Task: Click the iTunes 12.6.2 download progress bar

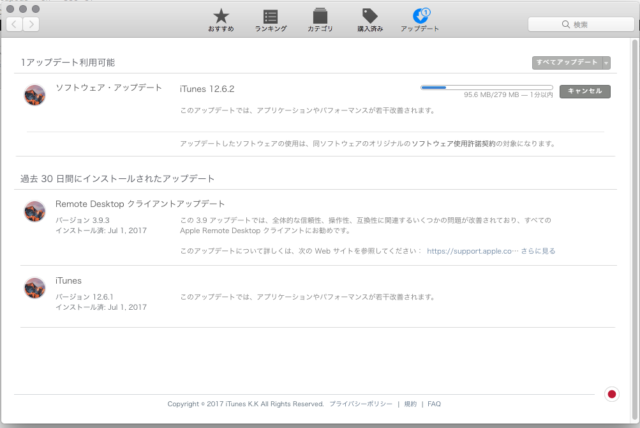Action: tap(487, 87)
